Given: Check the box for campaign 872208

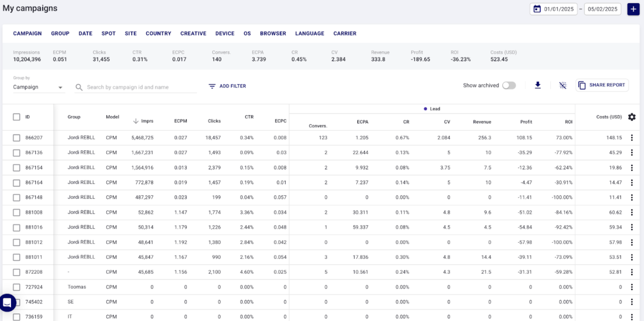Looking at the screenshot, I should [16, 272].
